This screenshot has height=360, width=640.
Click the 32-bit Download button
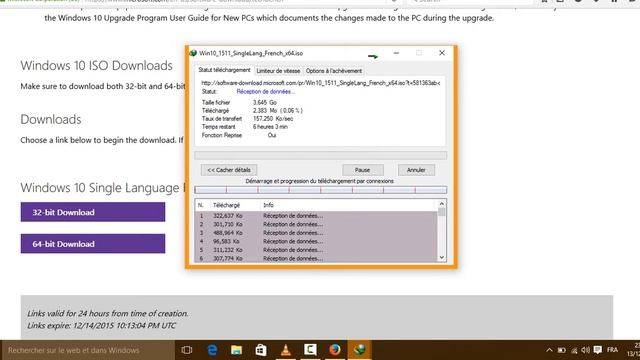[x=93, y=212]
